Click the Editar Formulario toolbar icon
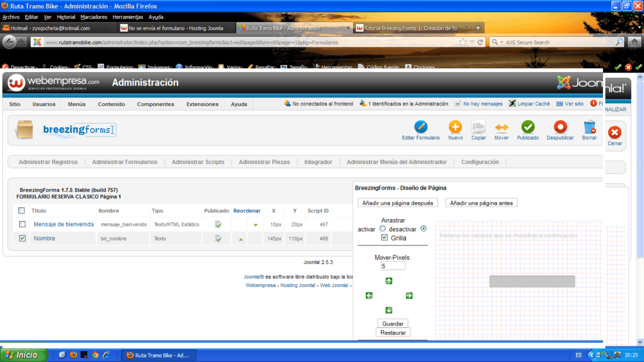The image size is (644, 362). coord(420,127)
